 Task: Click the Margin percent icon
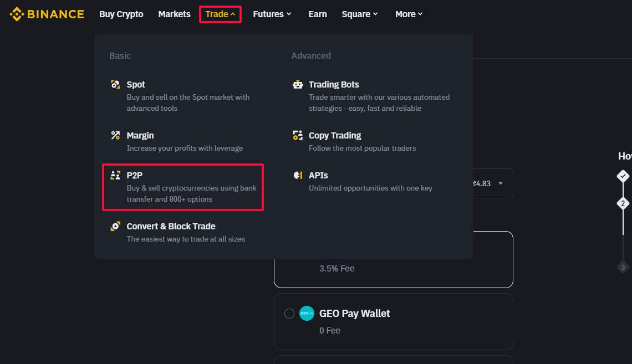click(x=115, y=135)
